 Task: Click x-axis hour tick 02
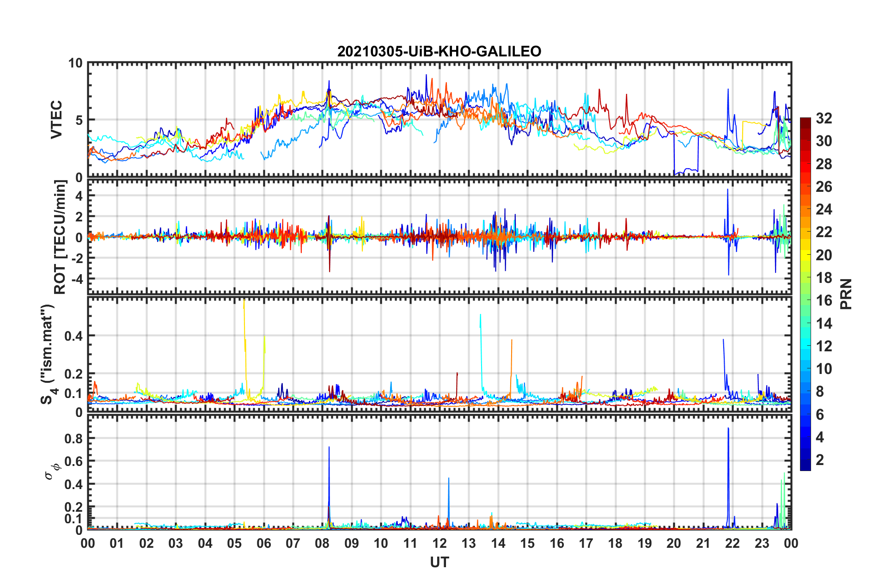[x=146, y=543]
